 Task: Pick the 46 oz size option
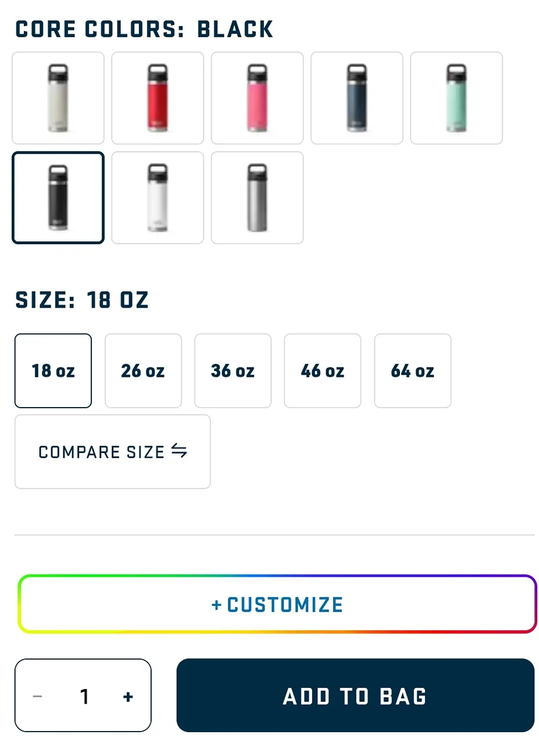pos(323,371)
